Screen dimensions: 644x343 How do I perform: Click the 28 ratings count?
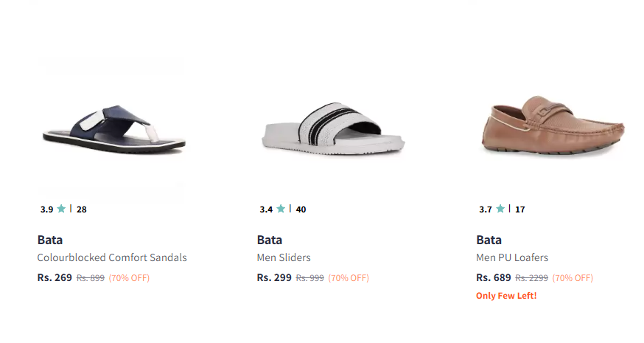pos(82,209)
